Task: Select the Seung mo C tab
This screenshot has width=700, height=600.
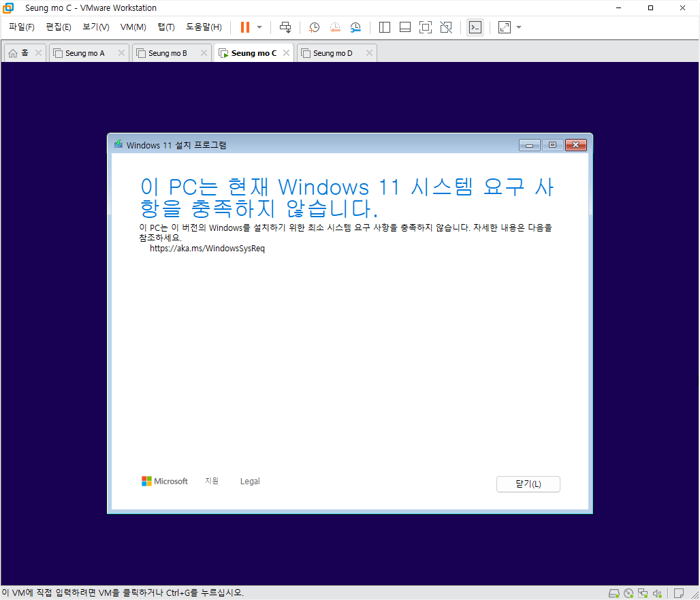Action: point(253,53)
